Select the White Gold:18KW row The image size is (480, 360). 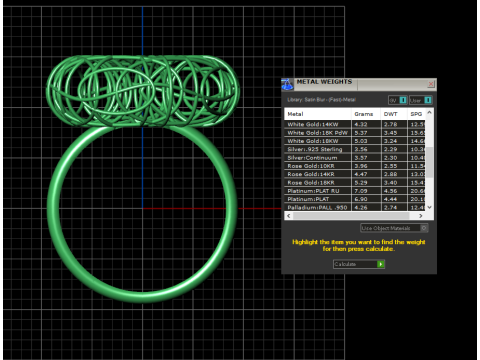tap(355, 141)
